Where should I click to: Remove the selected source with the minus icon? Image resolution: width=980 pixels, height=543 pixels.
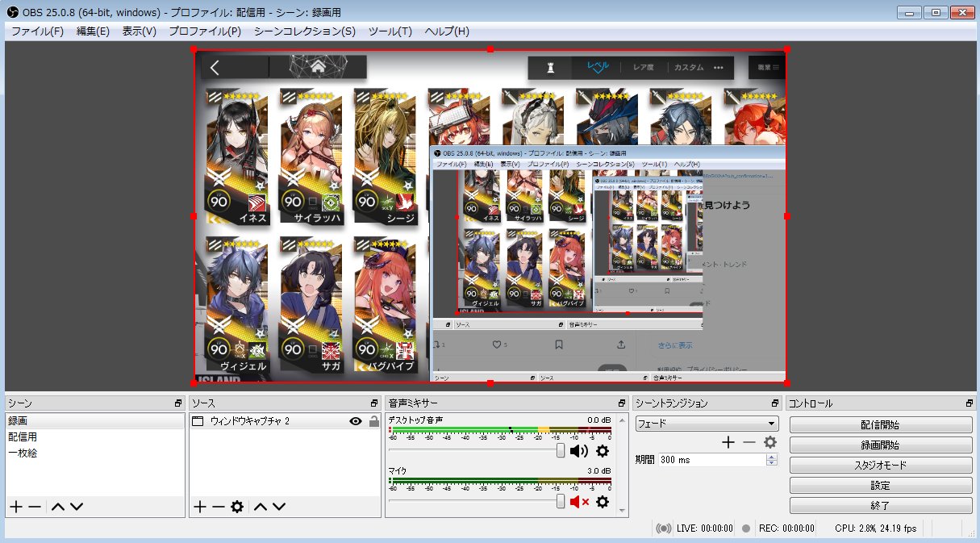pyautogui.click(x=218, y=507)
